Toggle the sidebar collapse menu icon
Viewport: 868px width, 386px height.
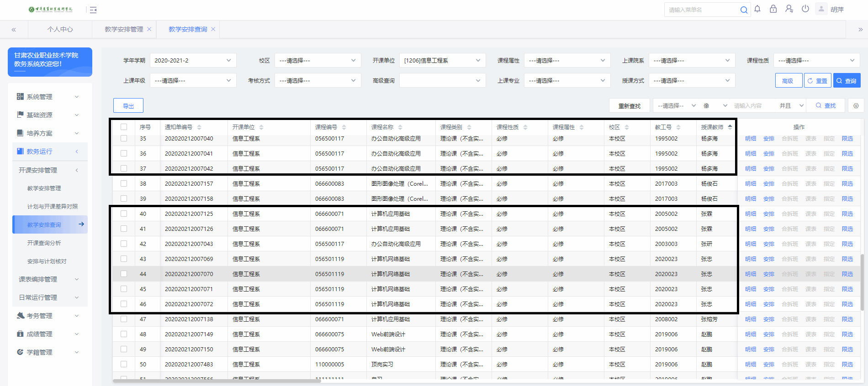pyautogui.click(x=93, y=10)
